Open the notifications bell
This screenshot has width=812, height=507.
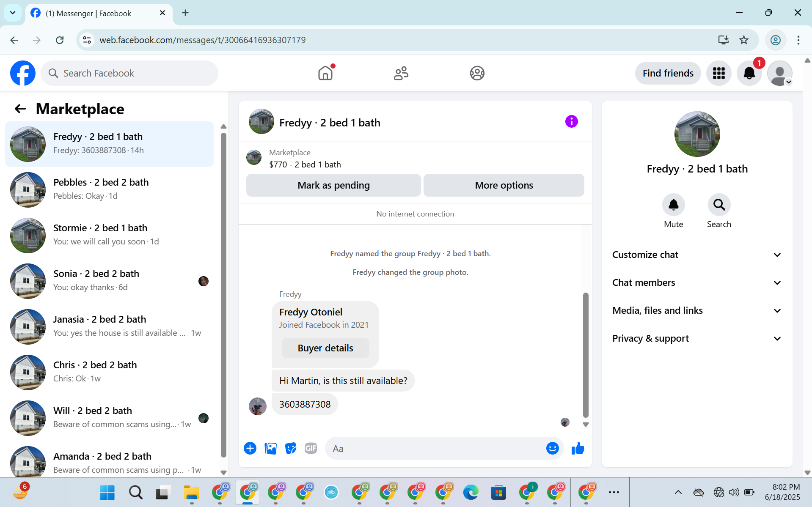point(749,73)
